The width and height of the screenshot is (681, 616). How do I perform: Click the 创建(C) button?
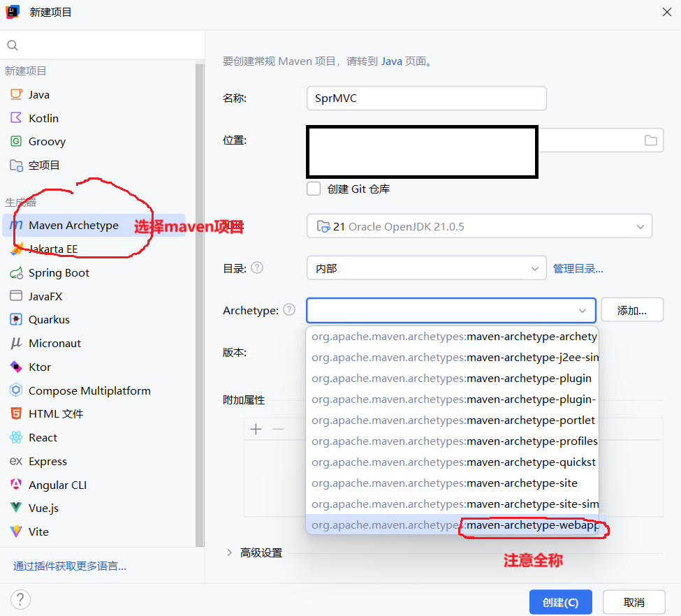pos(560,602)
